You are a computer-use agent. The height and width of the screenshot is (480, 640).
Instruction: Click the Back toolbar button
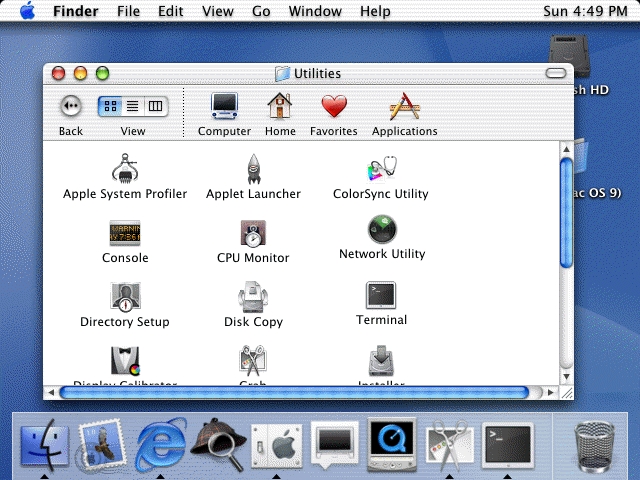(x=70, y=106)
